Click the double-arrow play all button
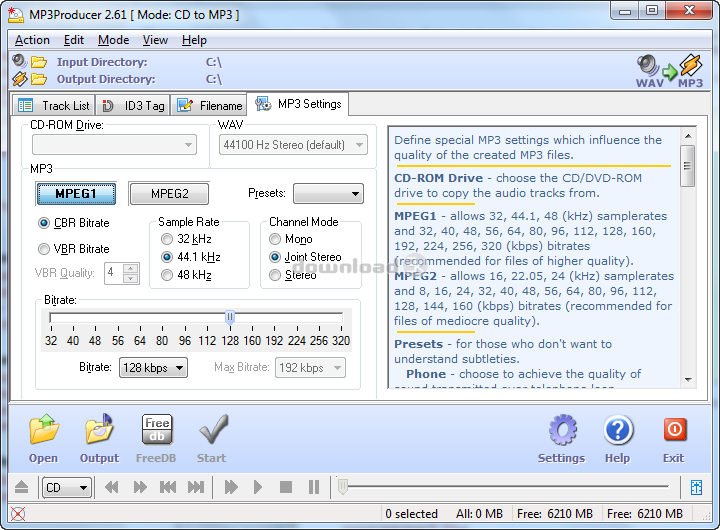 (231, 487)
